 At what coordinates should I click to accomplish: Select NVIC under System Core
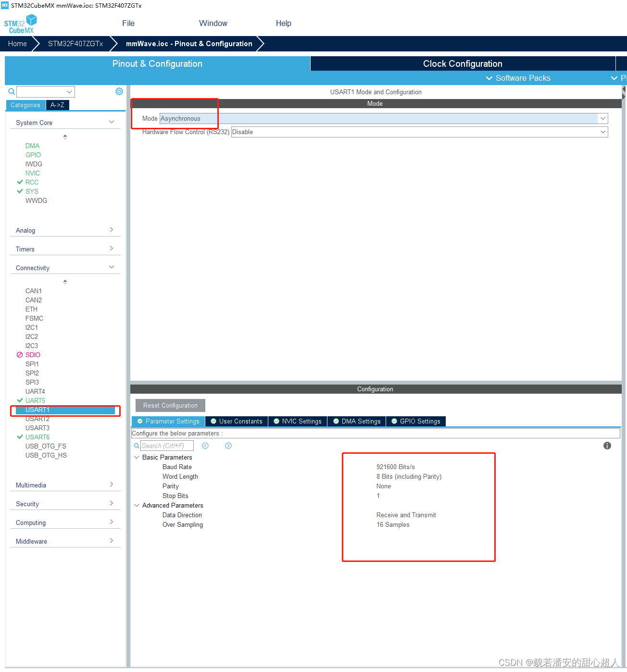[33, 173]
